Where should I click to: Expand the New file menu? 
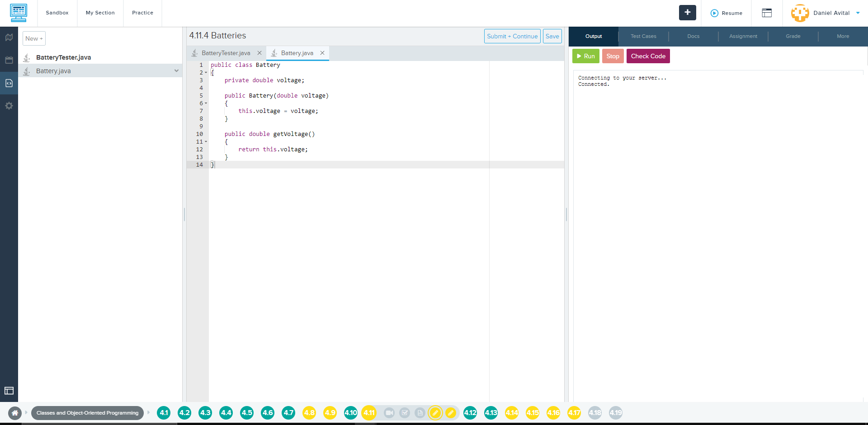click(34, 38)
